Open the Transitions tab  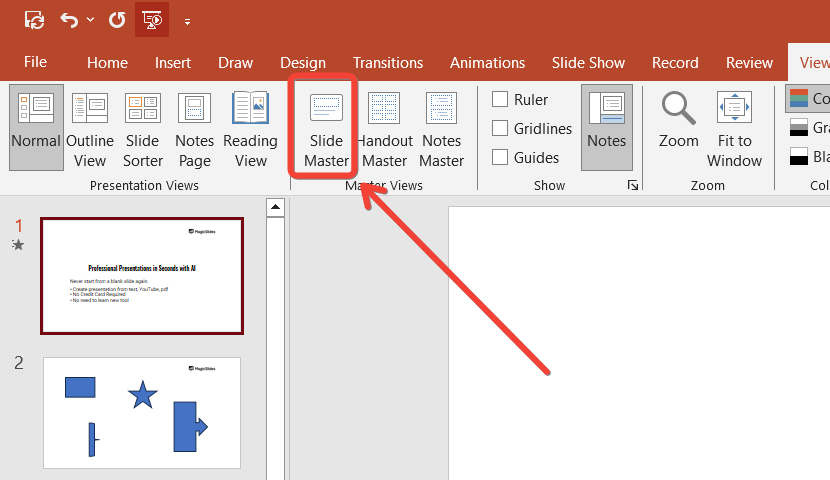click(388, 62)
